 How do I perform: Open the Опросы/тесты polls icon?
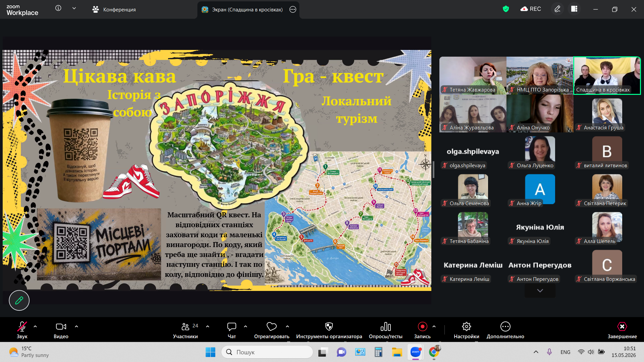(386, 326)
